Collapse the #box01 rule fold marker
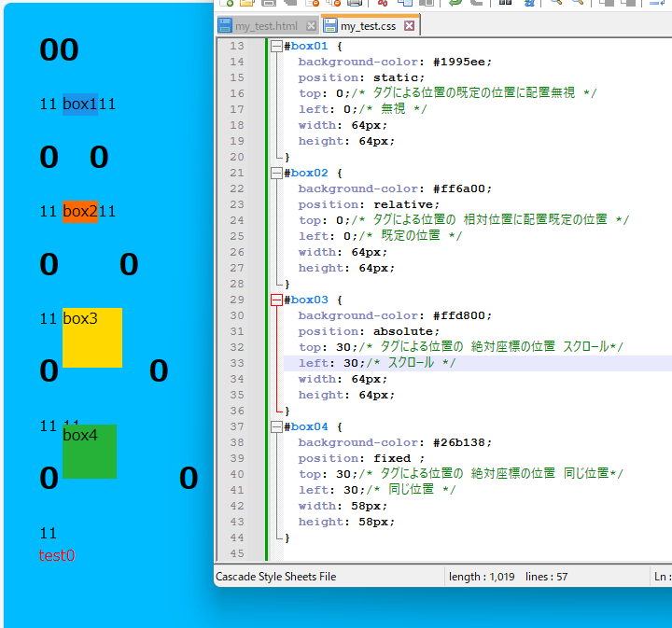The image size is (672, 628). click(276, 47)
